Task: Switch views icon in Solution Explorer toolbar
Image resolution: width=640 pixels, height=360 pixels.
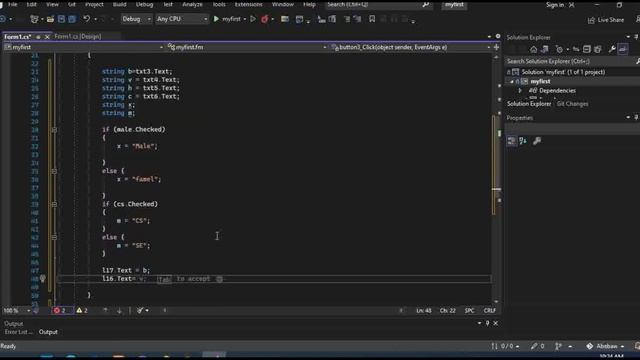Action: tap(544, 49)
